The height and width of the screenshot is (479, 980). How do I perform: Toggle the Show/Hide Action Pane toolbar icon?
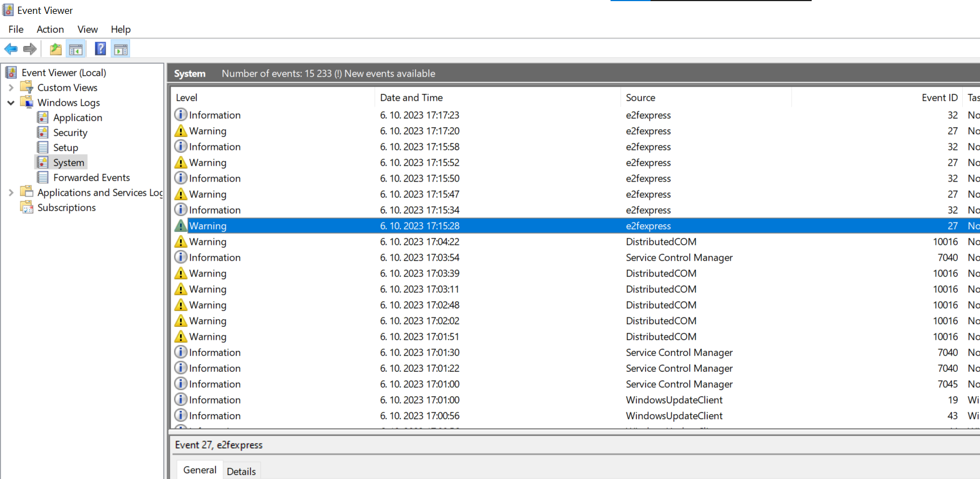[x=121, y=49]
